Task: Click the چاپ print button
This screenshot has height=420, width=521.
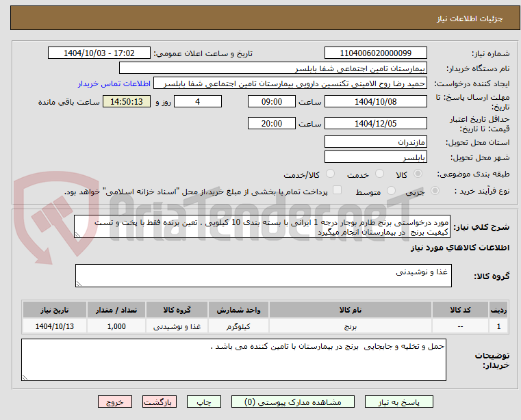Action: coord(204,402)
